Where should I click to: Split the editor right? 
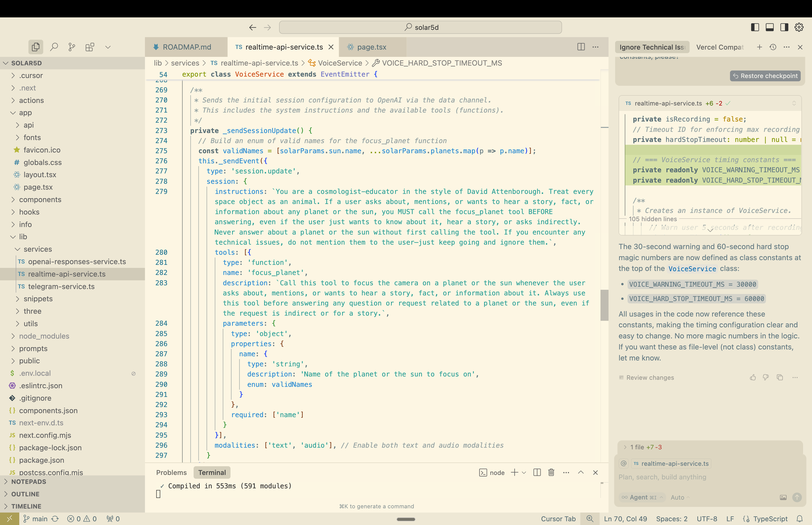pos(581,47)
